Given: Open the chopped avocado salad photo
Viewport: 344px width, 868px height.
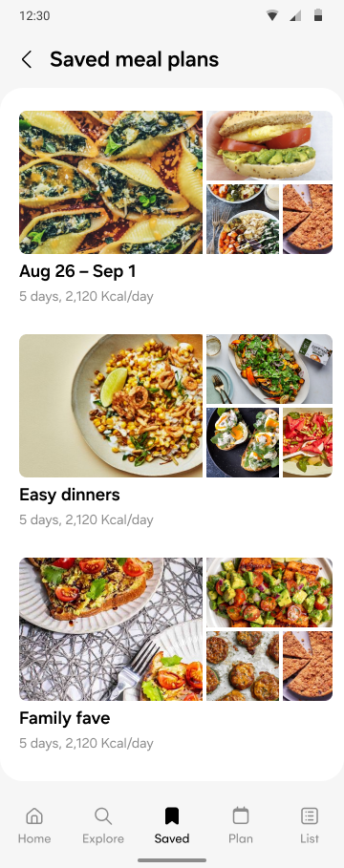Looking at the screenshot, I should [x=269, y=592].
